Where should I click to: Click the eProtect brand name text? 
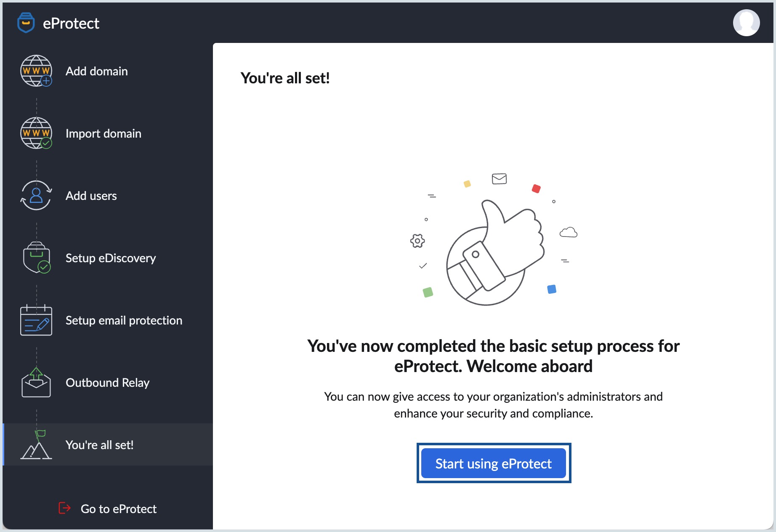tap(71, 23)
